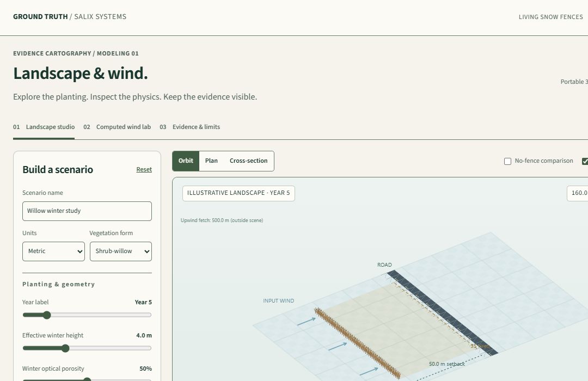Click the Build a scenario heading
588x381 pixels.
[58, 170]
